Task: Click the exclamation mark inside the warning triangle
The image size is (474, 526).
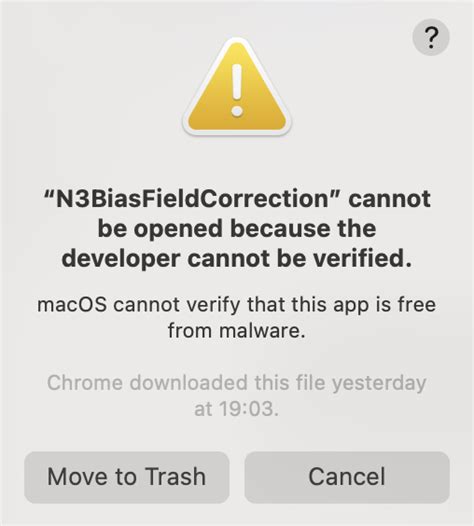Action: (x=237, y=90)
